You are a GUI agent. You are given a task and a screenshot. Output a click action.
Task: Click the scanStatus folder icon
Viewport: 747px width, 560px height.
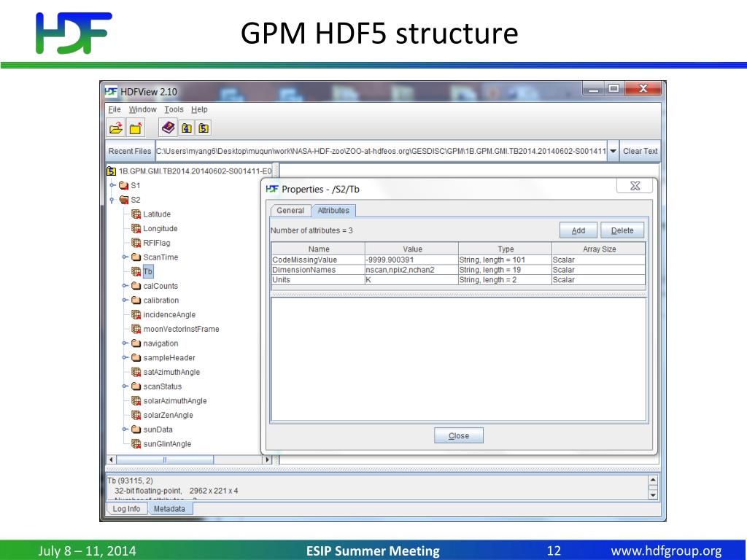136,386
